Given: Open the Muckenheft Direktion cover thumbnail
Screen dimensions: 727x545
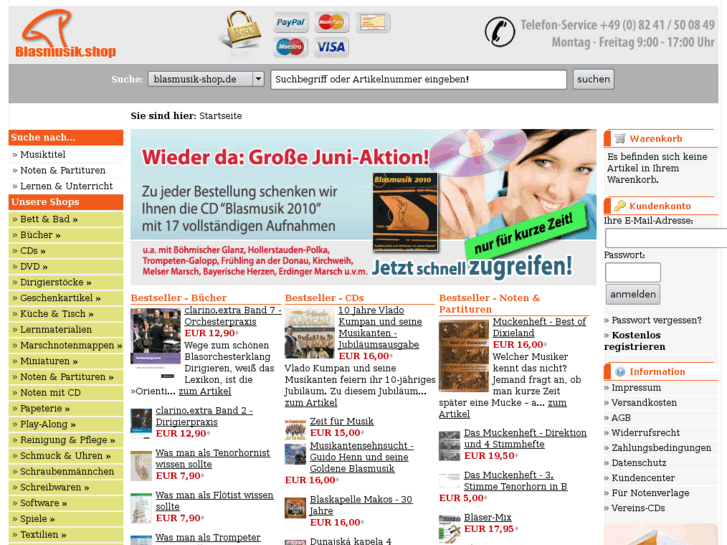Looking at the screenshot, I should tap(449, 445).
